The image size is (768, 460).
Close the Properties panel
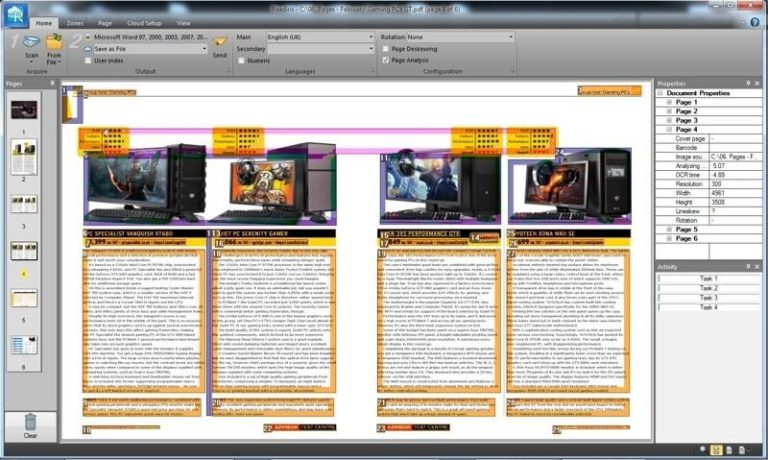click(757, 84)
